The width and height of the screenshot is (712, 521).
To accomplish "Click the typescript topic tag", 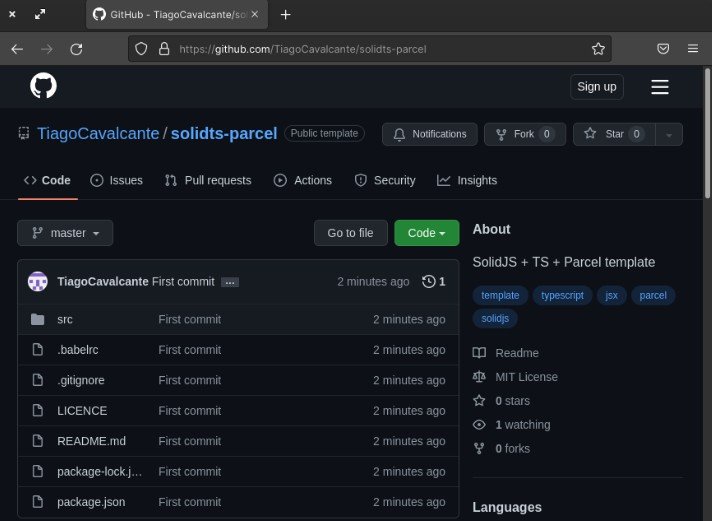I will [x=562, y=296].
